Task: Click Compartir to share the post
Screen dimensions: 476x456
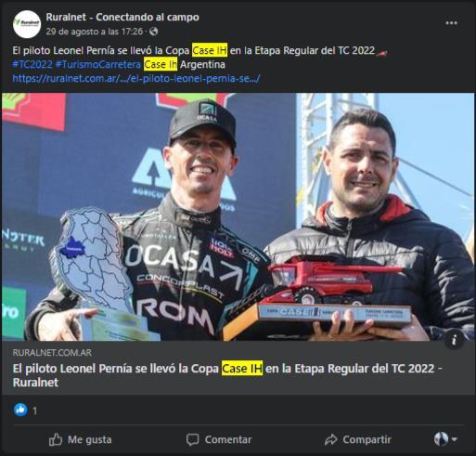Action: [358, 439]
